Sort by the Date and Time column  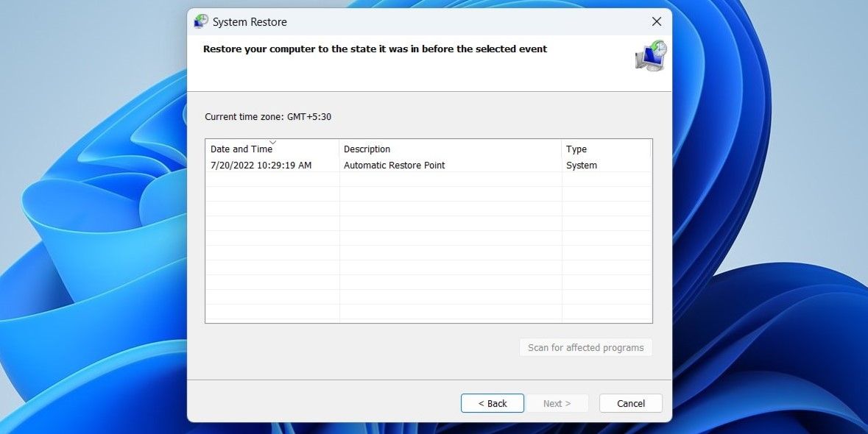pos(272,149)
